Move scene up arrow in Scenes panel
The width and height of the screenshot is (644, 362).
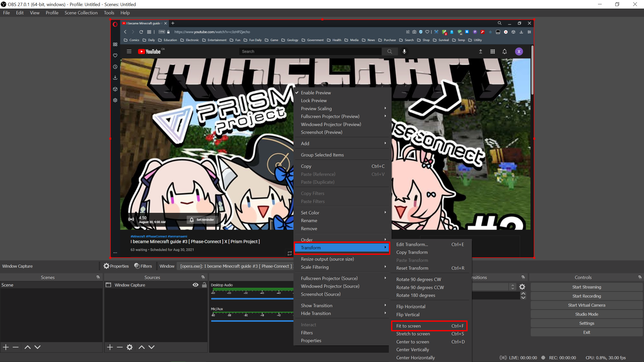[x=28, y=347]
